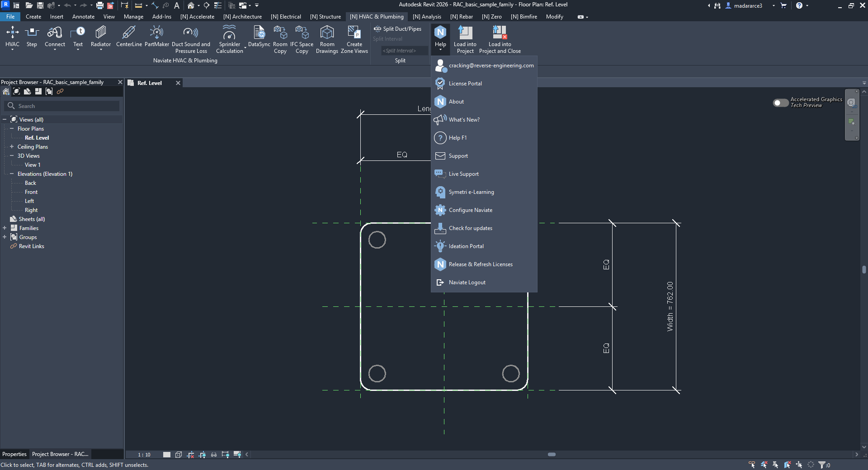Activate the CenterLine tool

[x=129, y=36]
